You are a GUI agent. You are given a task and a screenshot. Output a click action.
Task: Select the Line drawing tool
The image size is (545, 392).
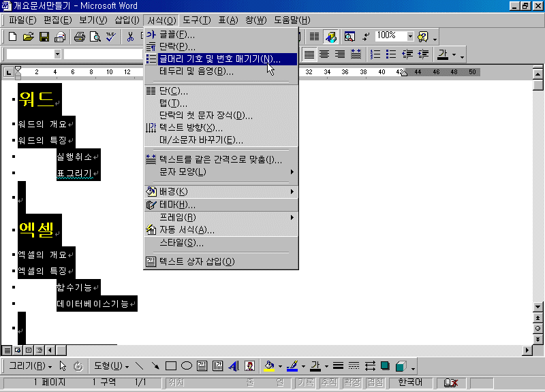coord(139,366)
